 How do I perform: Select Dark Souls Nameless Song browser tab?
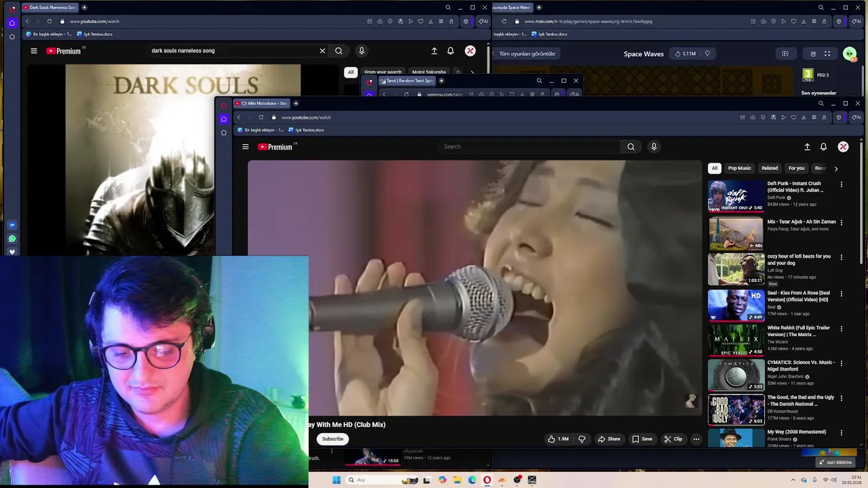49,7
